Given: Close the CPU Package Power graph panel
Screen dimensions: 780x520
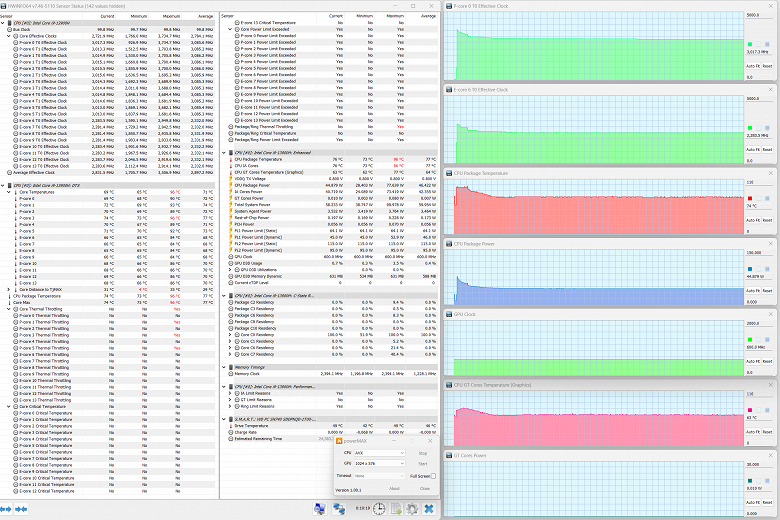Looking at the screenshot, I should [771, 244].
